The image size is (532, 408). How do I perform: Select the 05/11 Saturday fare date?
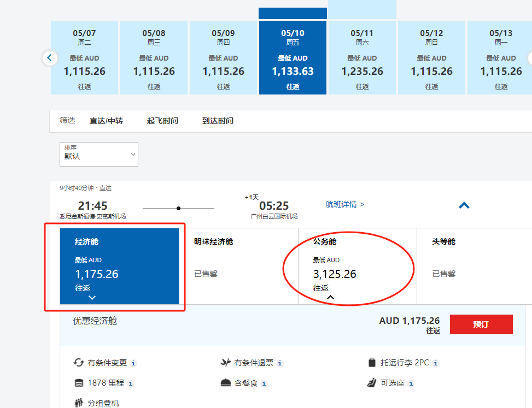(362, 57)
